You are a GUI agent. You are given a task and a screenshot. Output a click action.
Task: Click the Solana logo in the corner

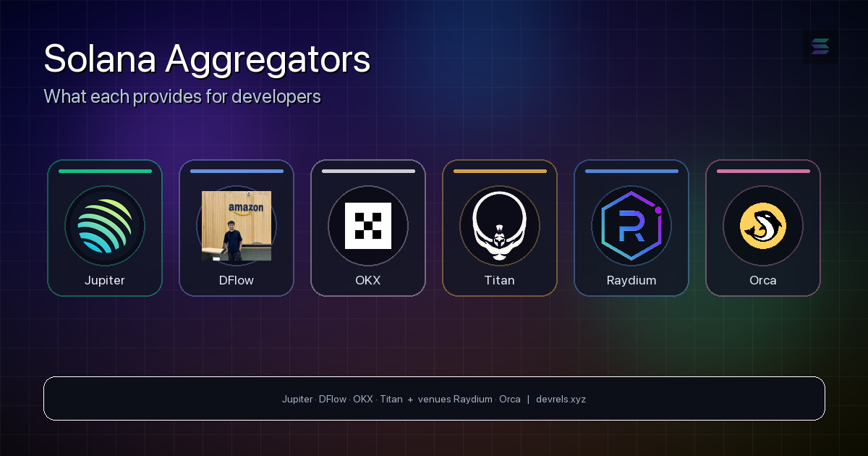click(x=820, y=46)
